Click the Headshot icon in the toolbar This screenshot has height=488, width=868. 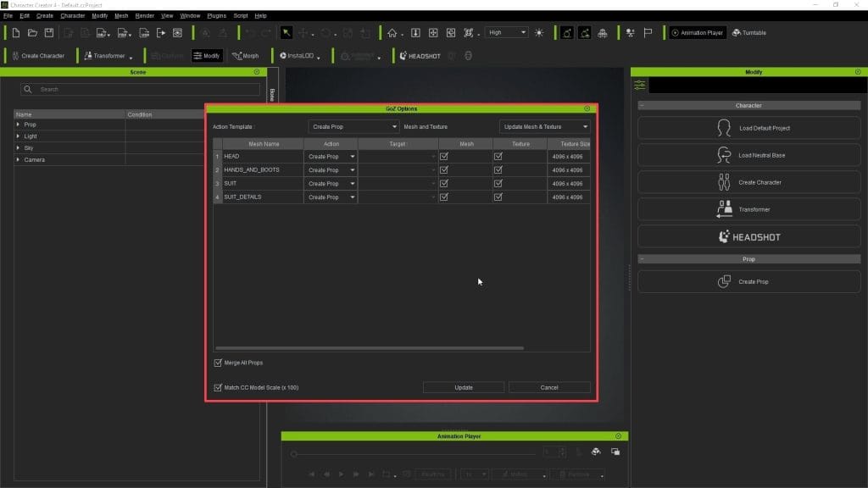point(420,56)
